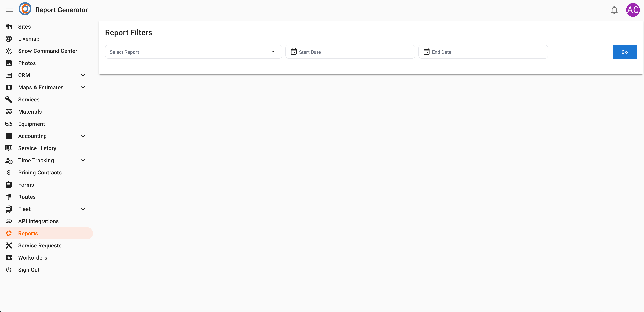Click the Sign Out power icon
The height and width of the screenshot is (312, 644).
pos(9,270)
